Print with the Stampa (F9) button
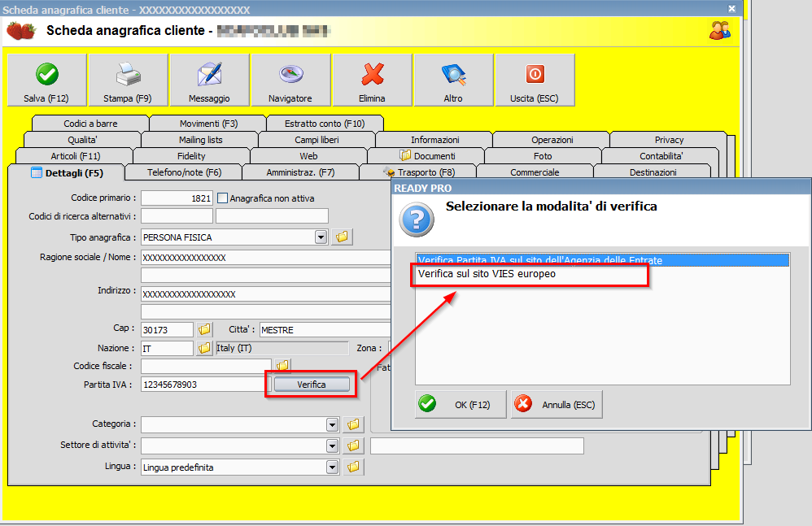Image resolution: width=812 pixels, height=526 pixels. 128,80
